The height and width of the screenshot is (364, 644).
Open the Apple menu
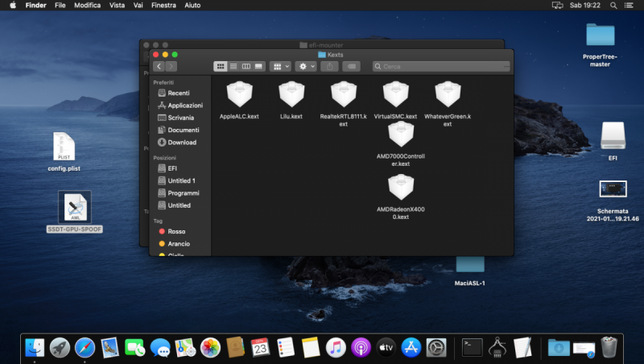pyautogui.click(x=12, y=5)
